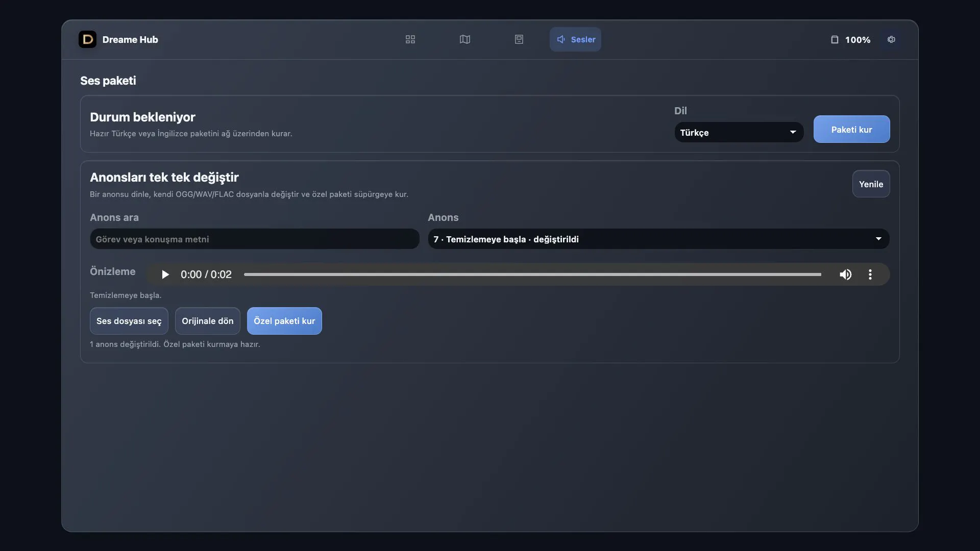
Task: Click the battery icon next to 100%
Action: pos(835,39)
